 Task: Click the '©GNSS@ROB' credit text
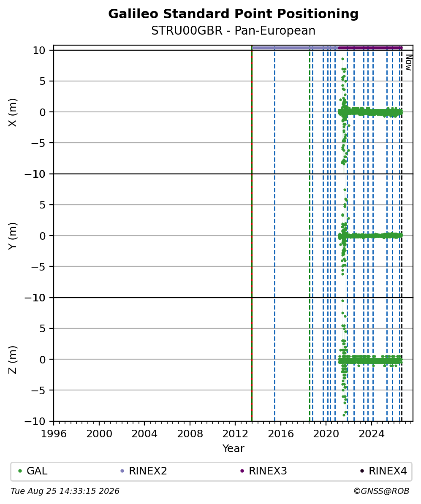pyautogui.click(x=381, y=491)
